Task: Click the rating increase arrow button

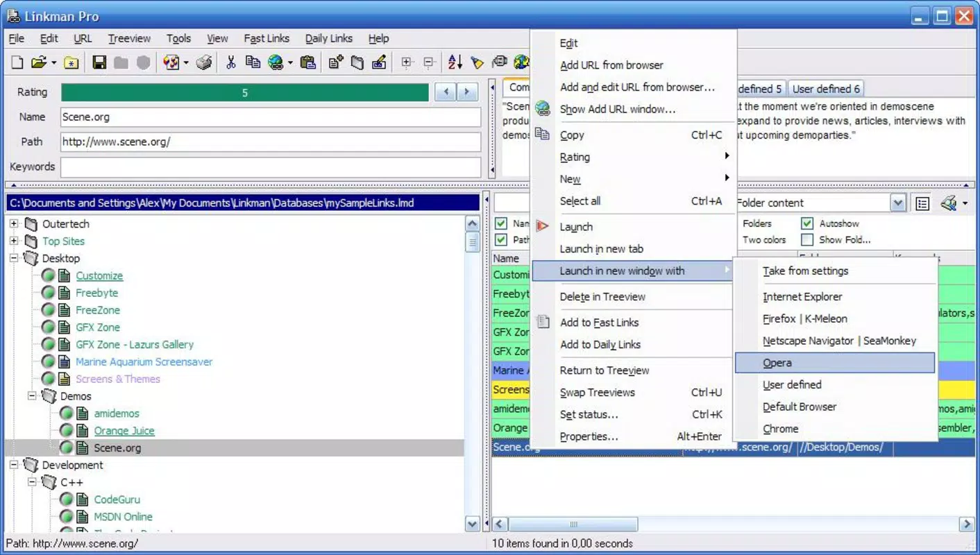Action: [468, 92]
